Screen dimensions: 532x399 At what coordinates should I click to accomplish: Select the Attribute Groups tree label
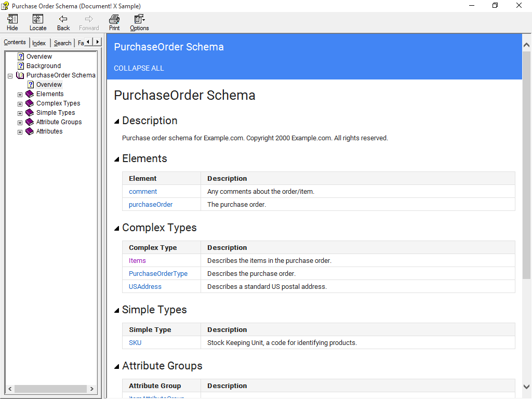pos(59,122)
